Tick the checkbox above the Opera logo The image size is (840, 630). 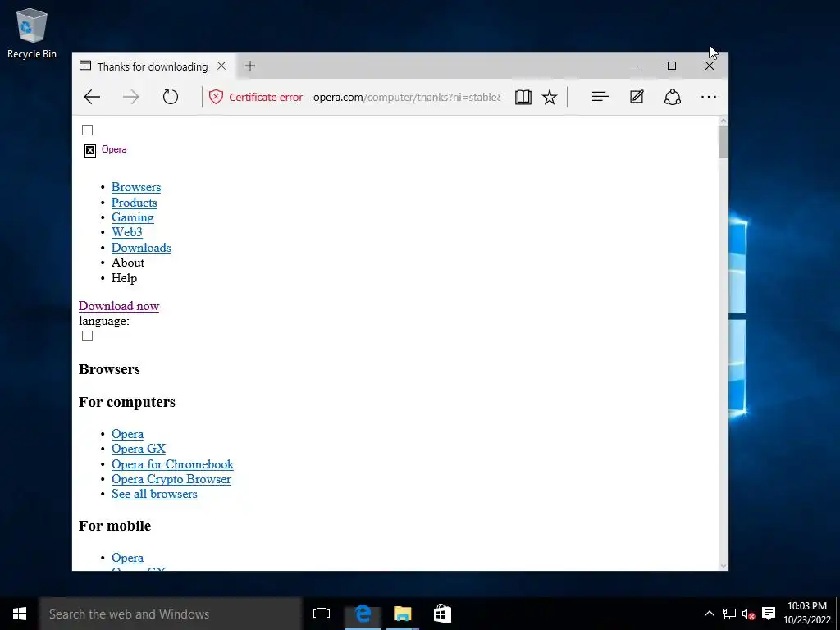click(87, 130)
